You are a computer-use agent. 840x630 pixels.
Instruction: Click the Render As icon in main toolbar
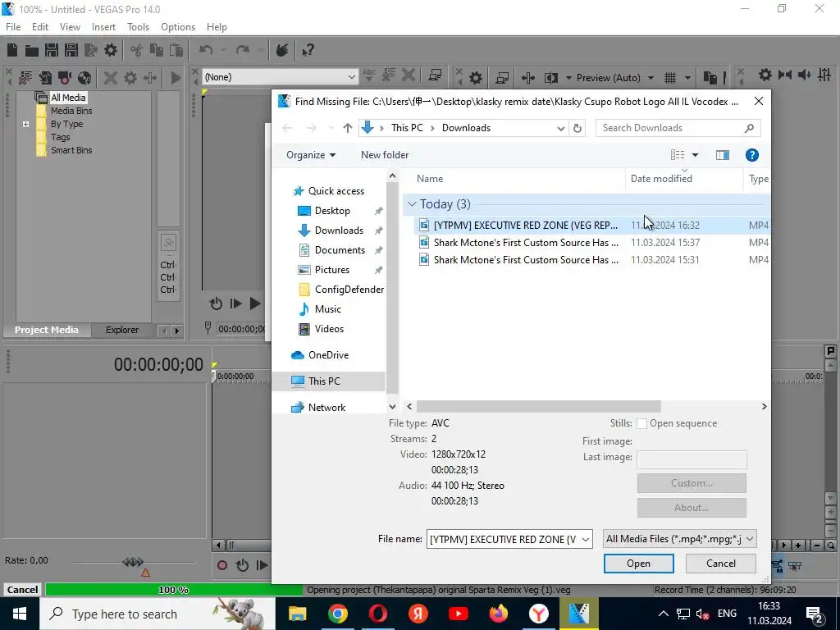point(91,50)
